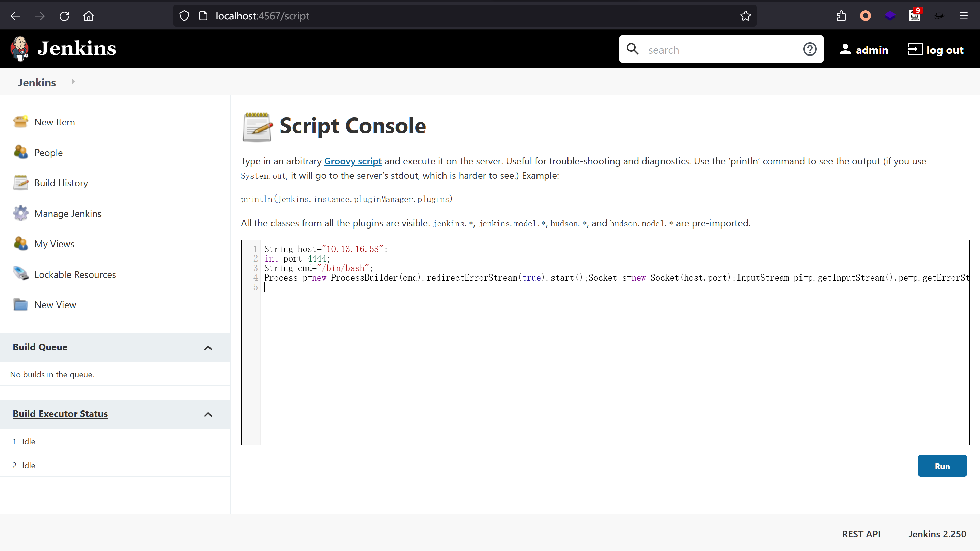Click executor 2 Idle row
The height and width of the screenshot is (551, 980).
(115, 465)
